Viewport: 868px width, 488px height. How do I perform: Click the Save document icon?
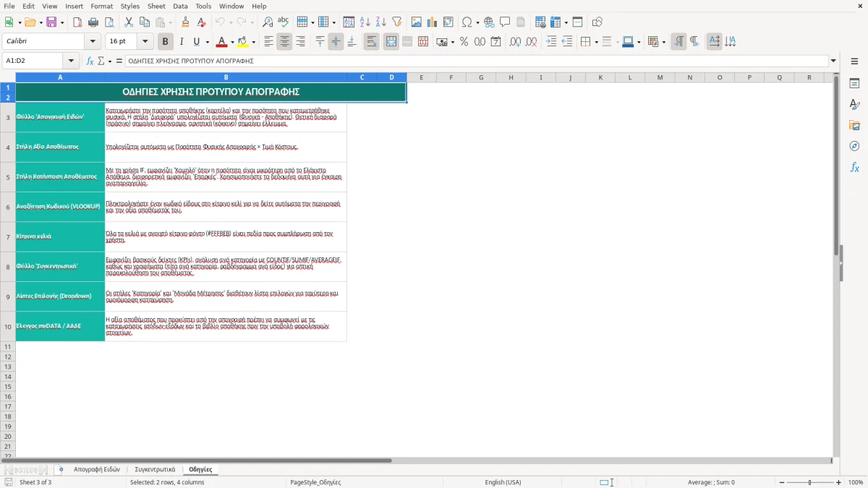[x=51, y=22]
